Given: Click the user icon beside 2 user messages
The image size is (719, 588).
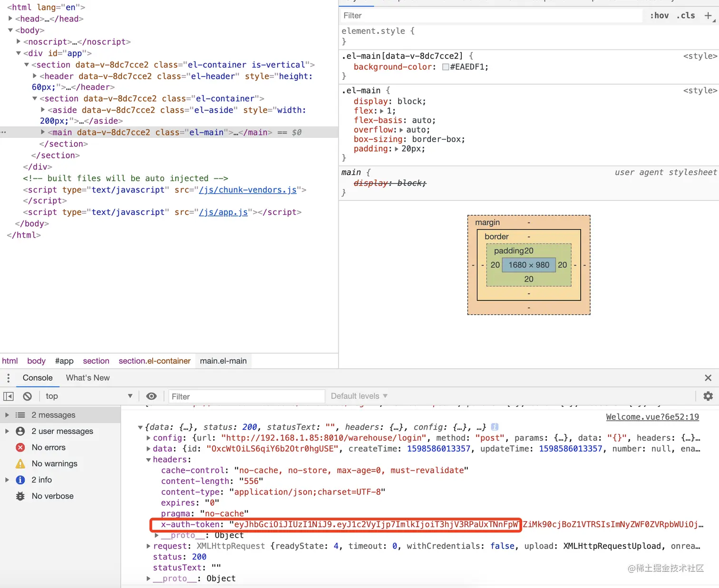Looking at the screenshot, I should point(20,431).
